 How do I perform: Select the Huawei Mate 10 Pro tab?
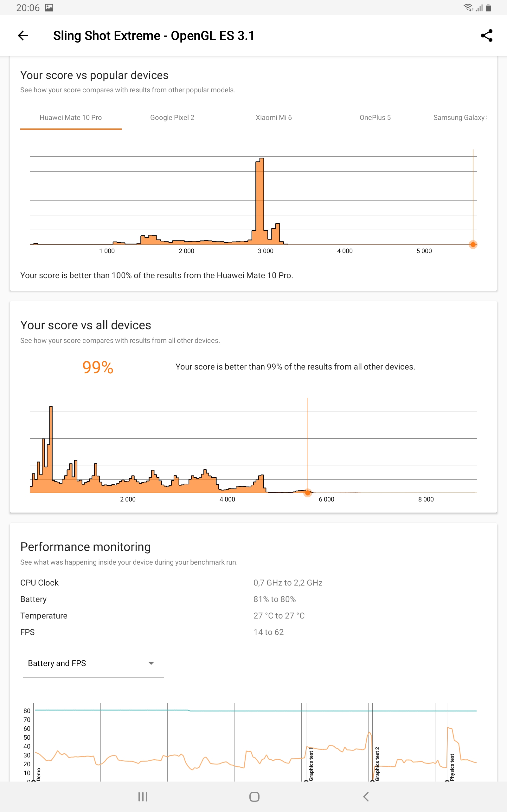point(71,117)
